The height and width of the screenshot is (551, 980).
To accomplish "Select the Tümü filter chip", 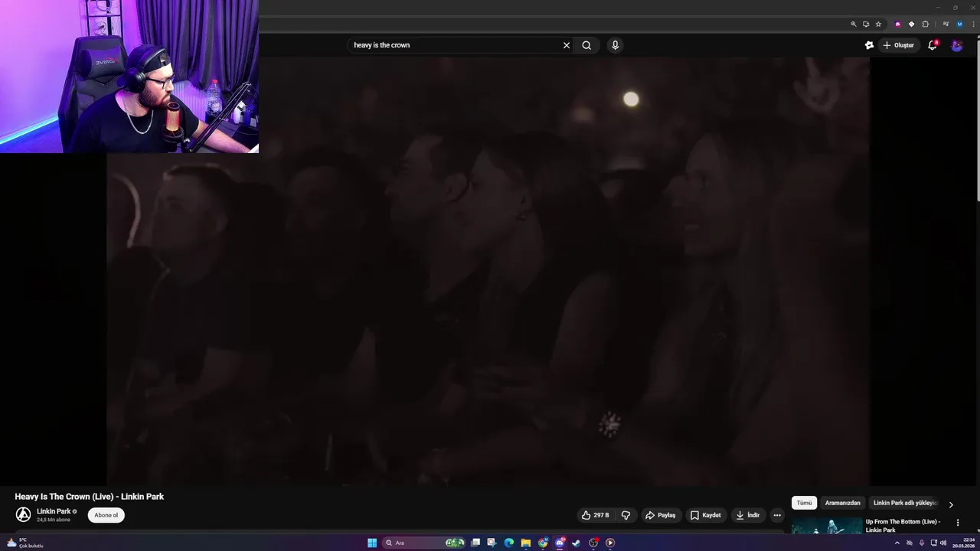I will point(804,503).
